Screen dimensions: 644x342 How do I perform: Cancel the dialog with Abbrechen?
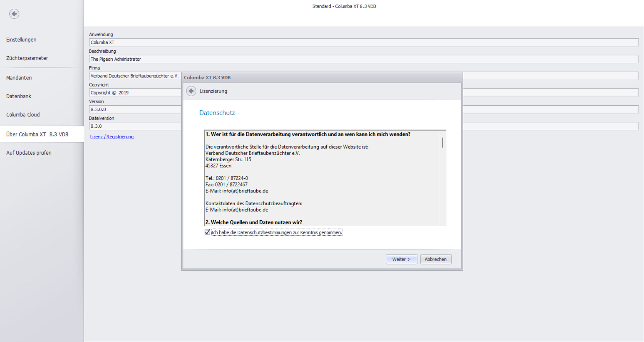[x=435, y=259]
